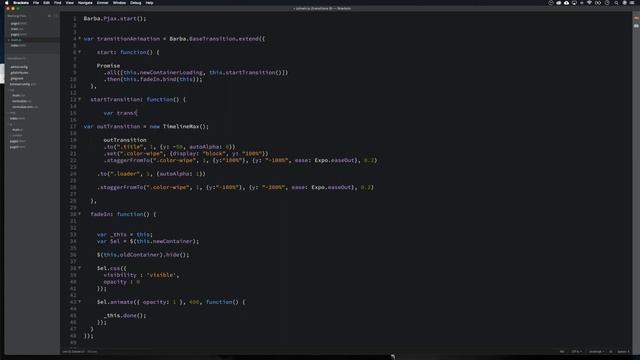Image resolution: width=640 pixels, height=360 pixels.
Task: Open the JavaScript language mode dropdown
Action: click(596, 351)
